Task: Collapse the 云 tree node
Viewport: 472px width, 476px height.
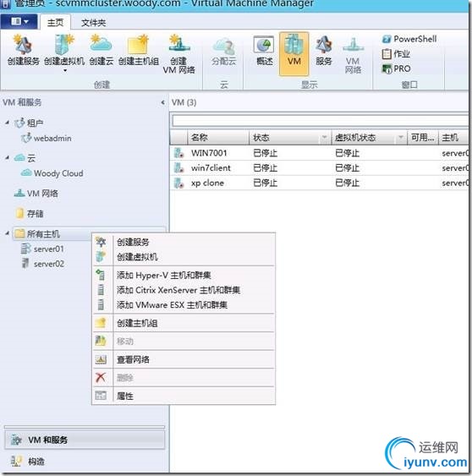Action: pyautogui.click(x=8, y=158)
